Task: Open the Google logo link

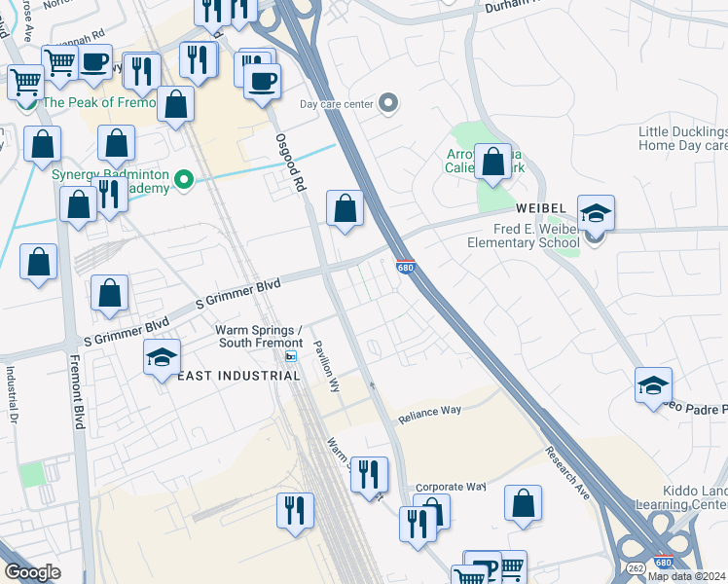Action: 32,572
